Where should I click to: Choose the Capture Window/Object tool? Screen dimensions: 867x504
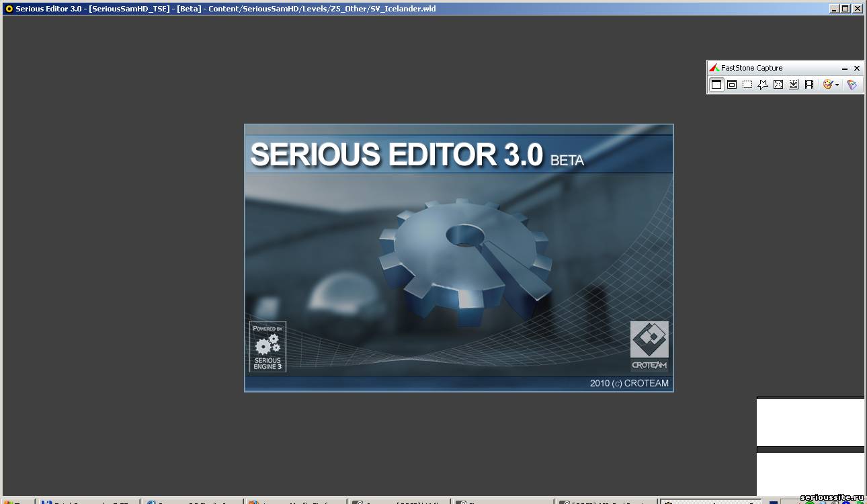click(x=732, y=85)
